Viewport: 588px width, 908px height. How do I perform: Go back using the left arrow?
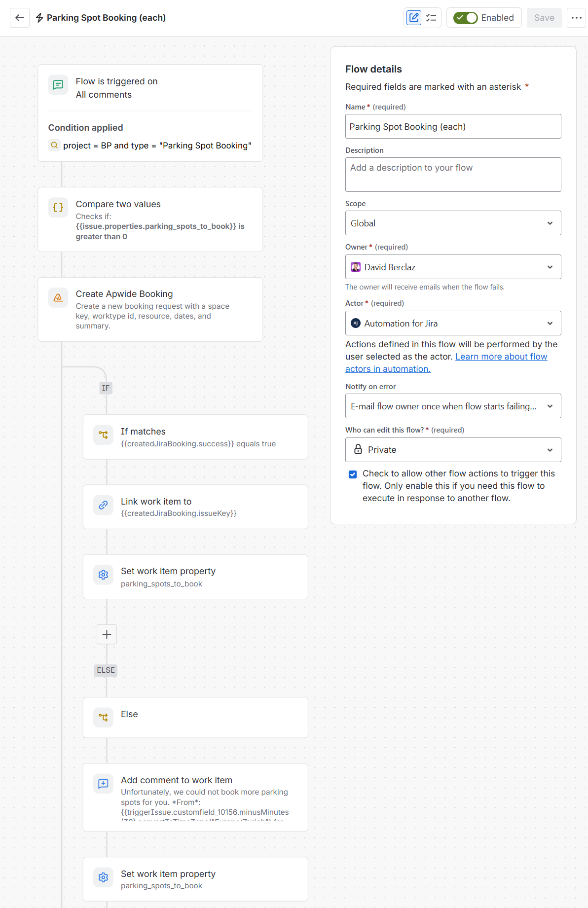click(x=20, y=18)
